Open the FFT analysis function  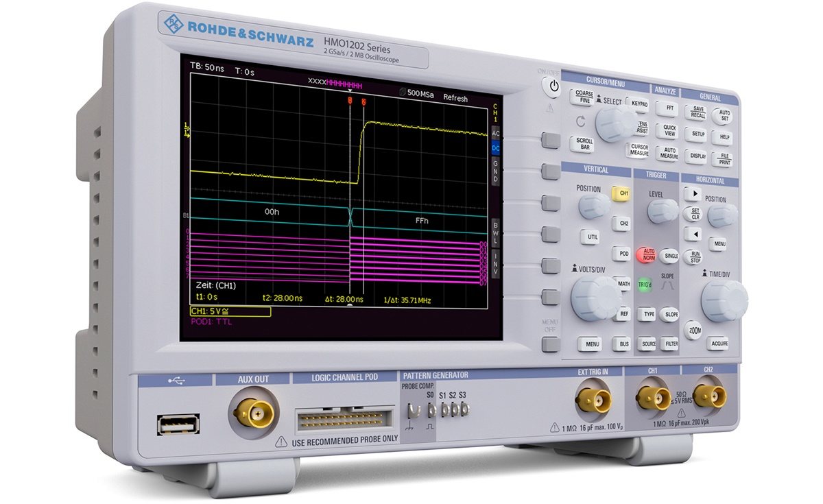(x=668, y=108)
